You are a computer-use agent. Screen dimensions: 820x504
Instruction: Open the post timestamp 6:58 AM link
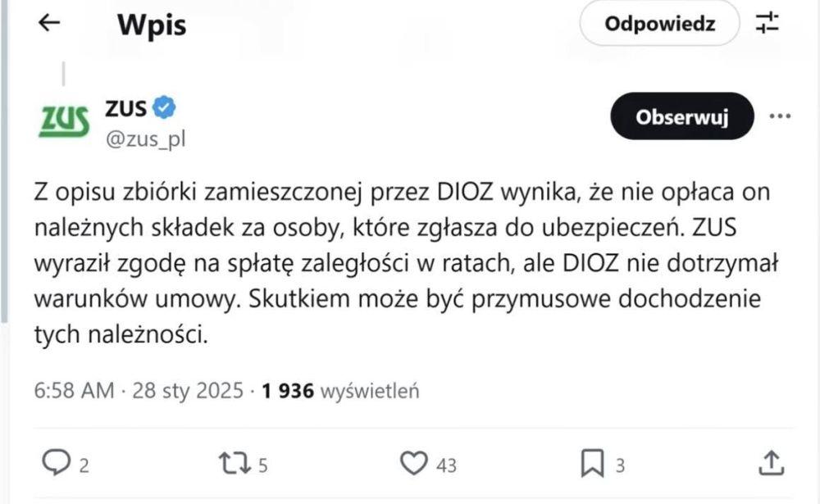[73, 391]
